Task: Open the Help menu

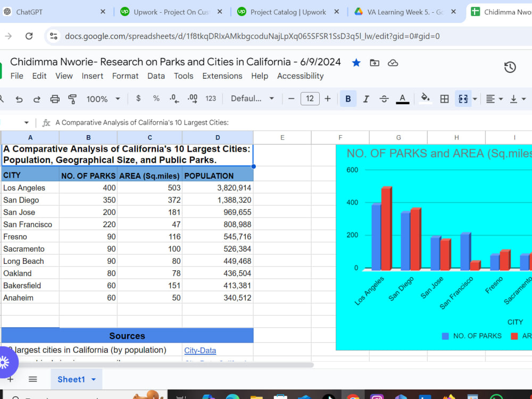Action: click(x=260, y=76)
